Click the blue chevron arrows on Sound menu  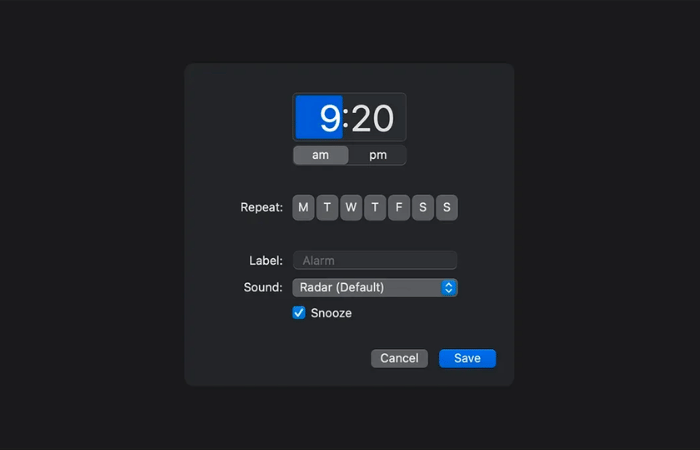pyautogui.click(x=449, y=288)
